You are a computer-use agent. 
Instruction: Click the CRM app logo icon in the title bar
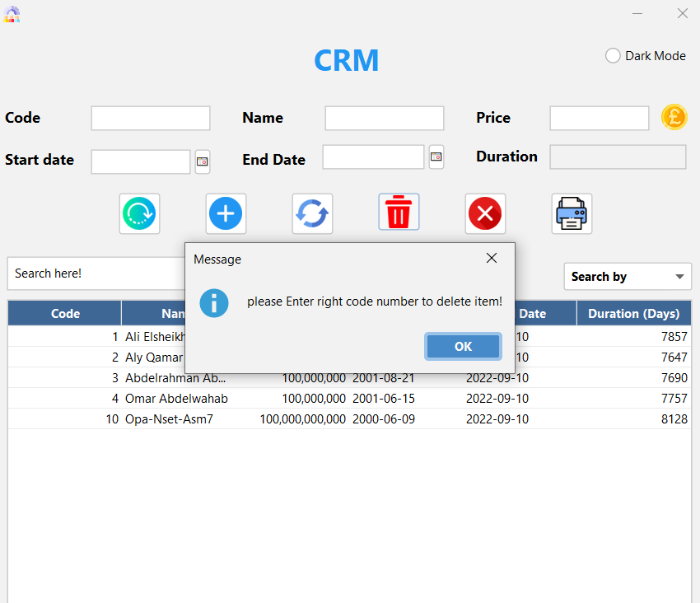pos(12,14)
